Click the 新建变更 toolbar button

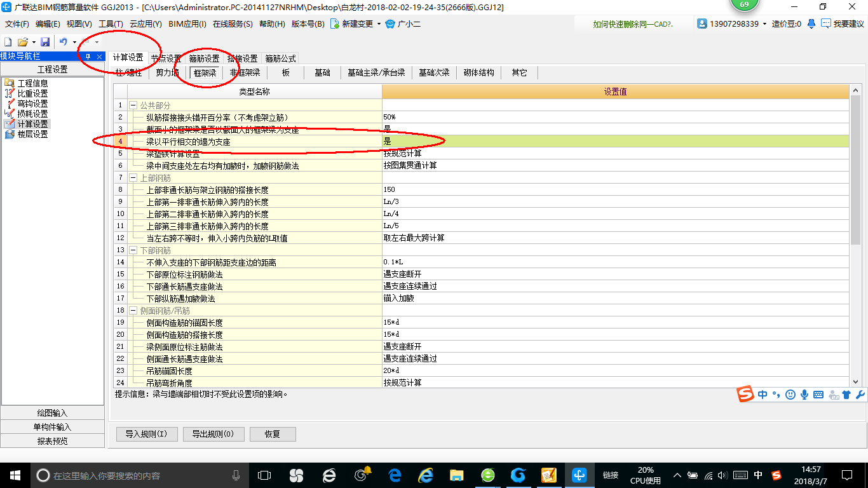pyautogui.click(x=351, y=24)
